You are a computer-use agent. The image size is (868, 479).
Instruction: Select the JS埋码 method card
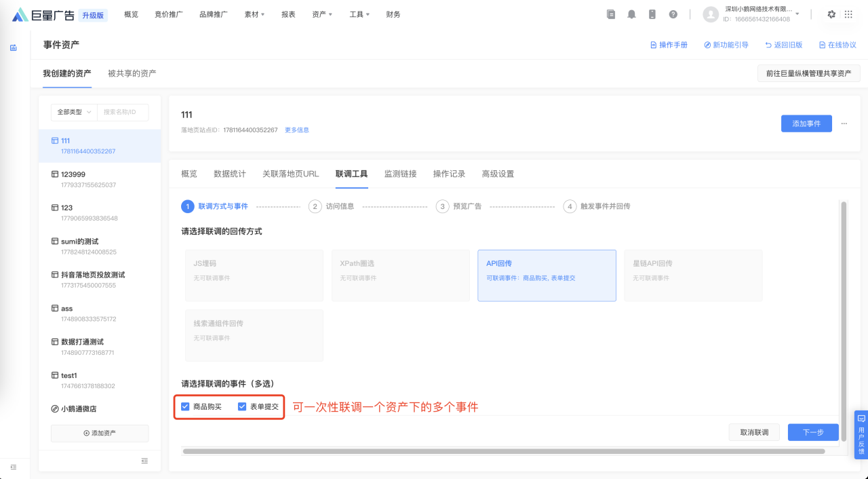coord(254,275)
